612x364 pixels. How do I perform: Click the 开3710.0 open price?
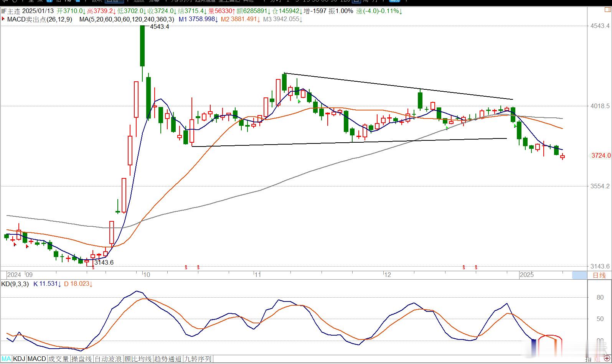point(71,11)
